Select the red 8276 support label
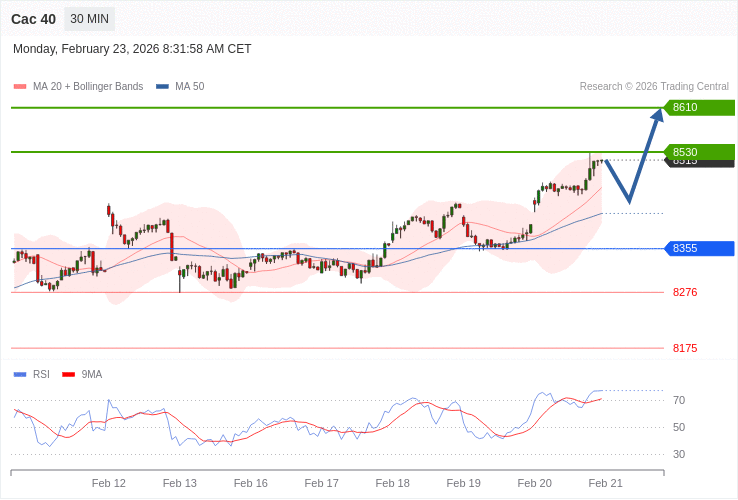The width and height of the screenshot is (738, 500). click(685, 292)
